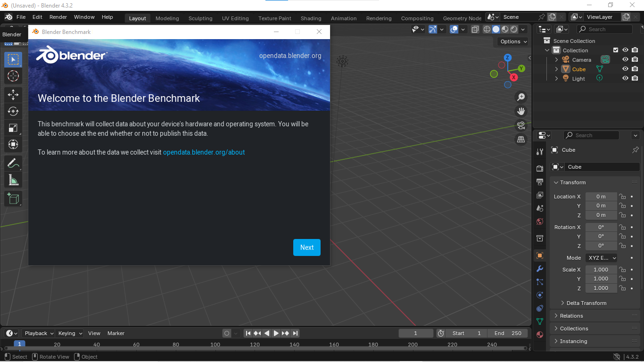
Task: Click the current frame number field
Action: tap(416, 333)
